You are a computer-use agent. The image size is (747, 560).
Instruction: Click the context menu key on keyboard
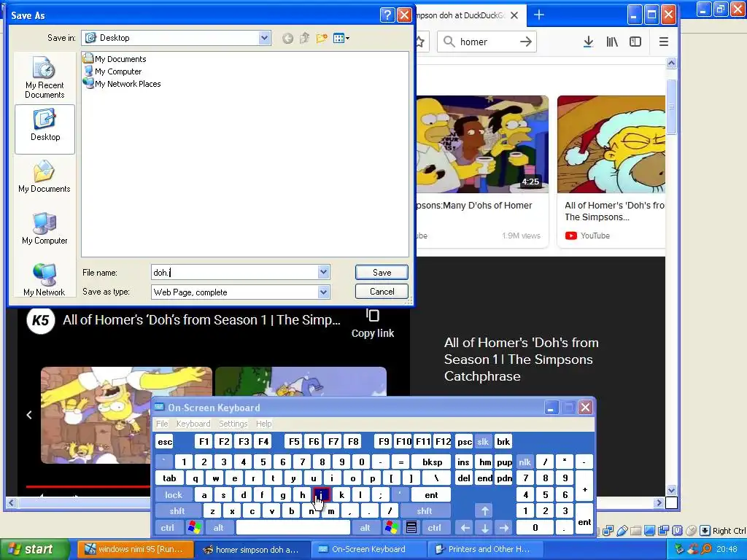pos(411,528)
